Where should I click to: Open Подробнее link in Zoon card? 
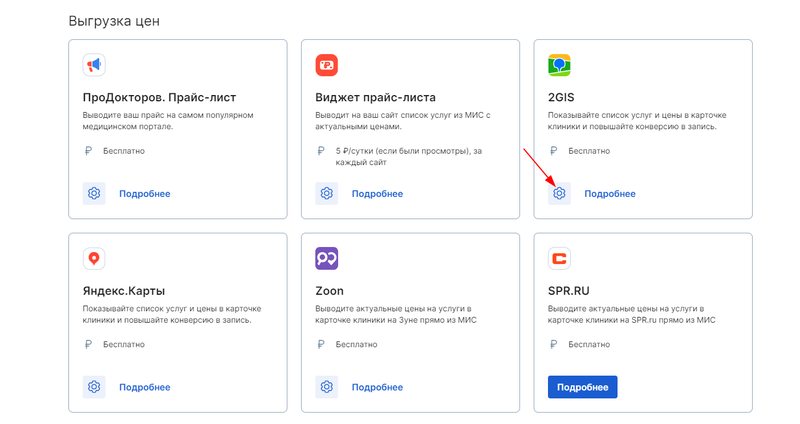(x=378, y=387)
